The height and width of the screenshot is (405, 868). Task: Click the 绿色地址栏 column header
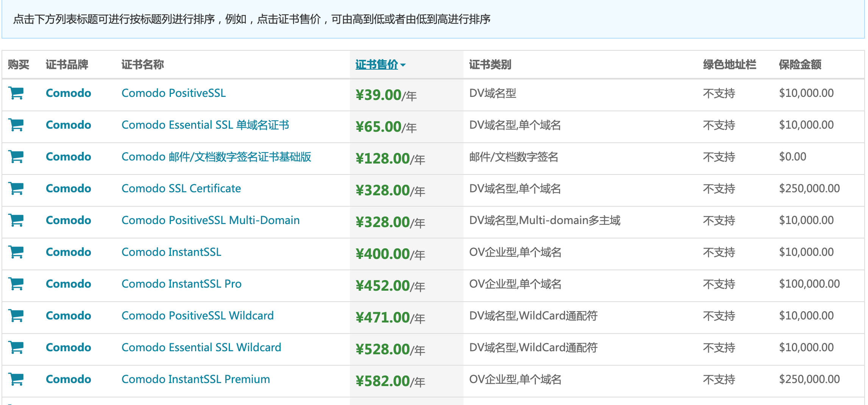click(729, 65)
